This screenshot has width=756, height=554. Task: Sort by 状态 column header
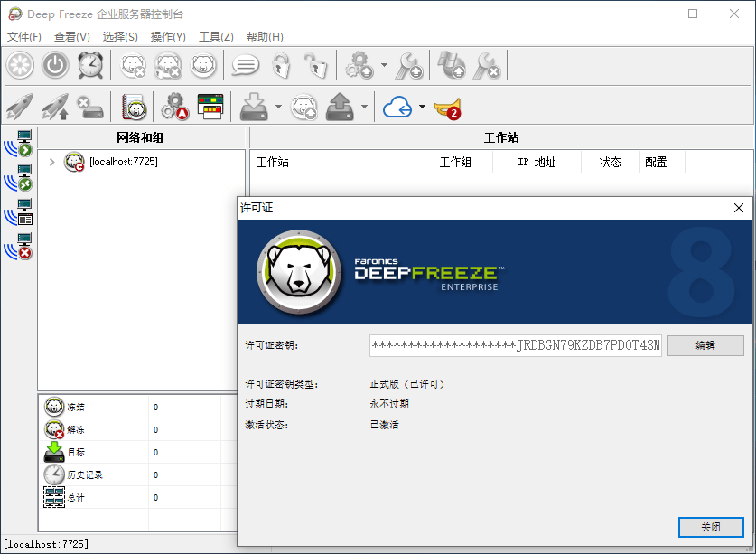[611, 162]
